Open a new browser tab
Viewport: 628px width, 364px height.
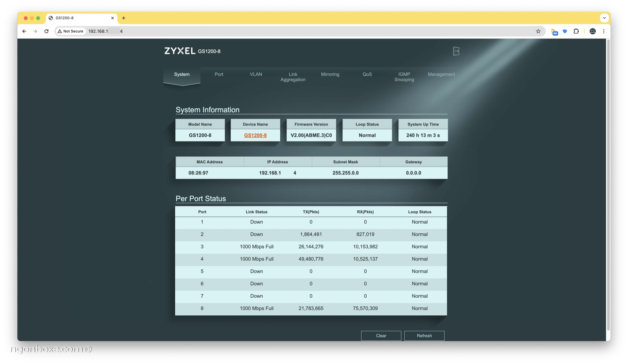tap(124, 18)
